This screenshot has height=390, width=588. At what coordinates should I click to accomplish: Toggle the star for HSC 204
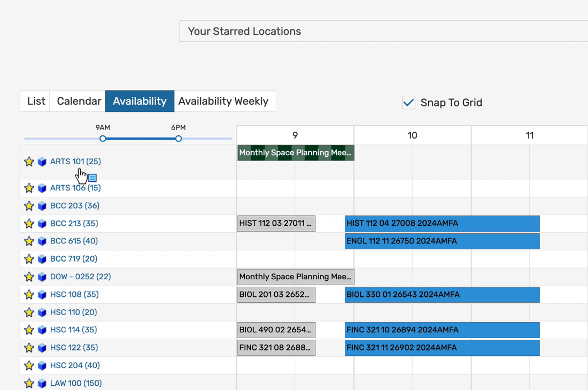pyautogui.click(x=29, y=366)
